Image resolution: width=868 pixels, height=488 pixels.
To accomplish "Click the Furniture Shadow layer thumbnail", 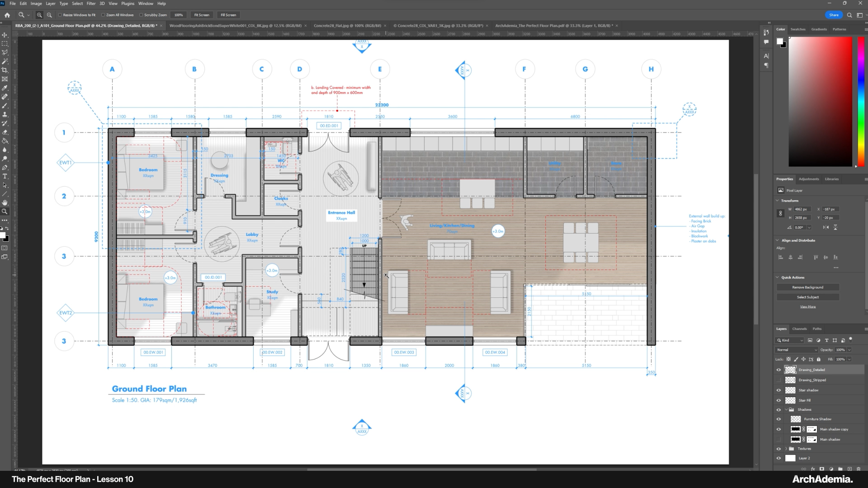I will 796,419.
